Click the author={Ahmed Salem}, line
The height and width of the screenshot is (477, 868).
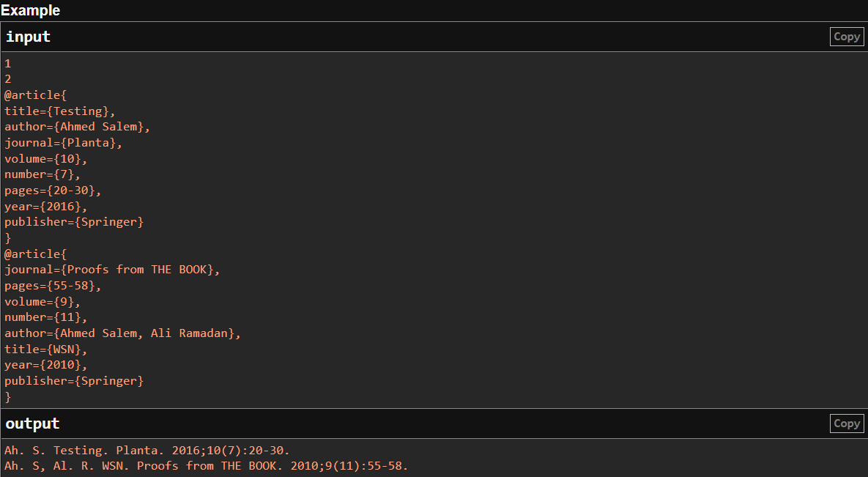pyautogui.click(x=77, y=127)
